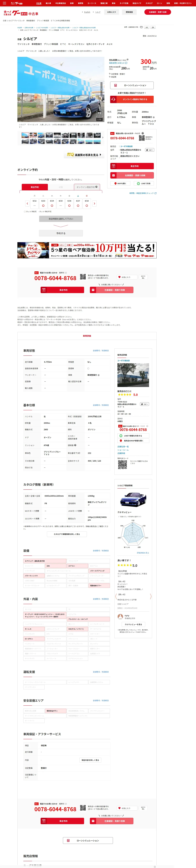
Task: Select 8/16 reservation date
Action: [x=69, y=203]
